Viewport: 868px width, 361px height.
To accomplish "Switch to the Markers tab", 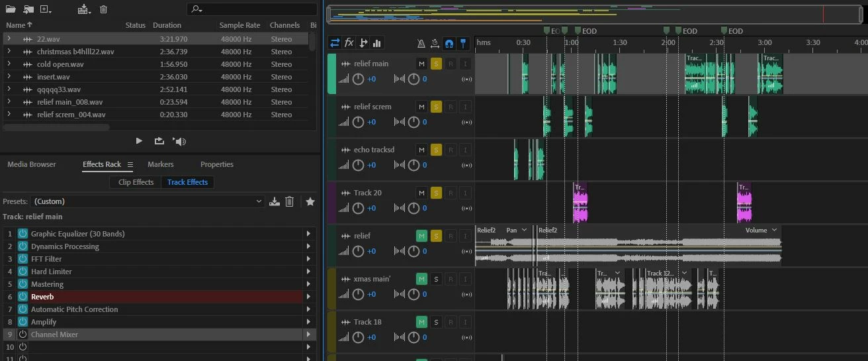I will 161,164.
